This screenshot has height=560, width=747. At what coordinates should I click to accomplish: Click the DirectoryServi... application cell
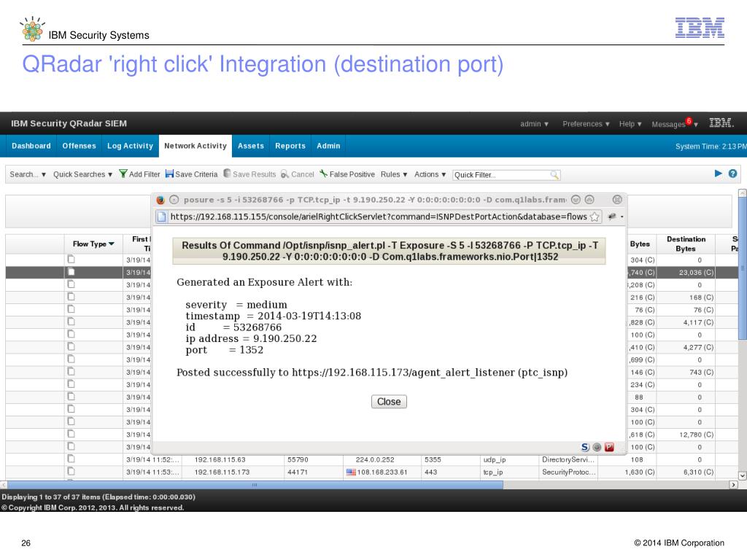point(568,459)
